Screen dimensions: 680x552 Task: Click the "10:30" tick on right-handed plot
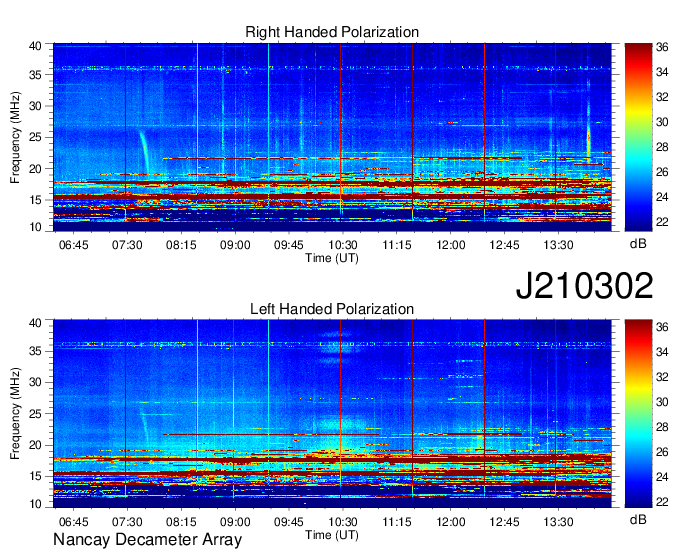(x=343, y=245)
